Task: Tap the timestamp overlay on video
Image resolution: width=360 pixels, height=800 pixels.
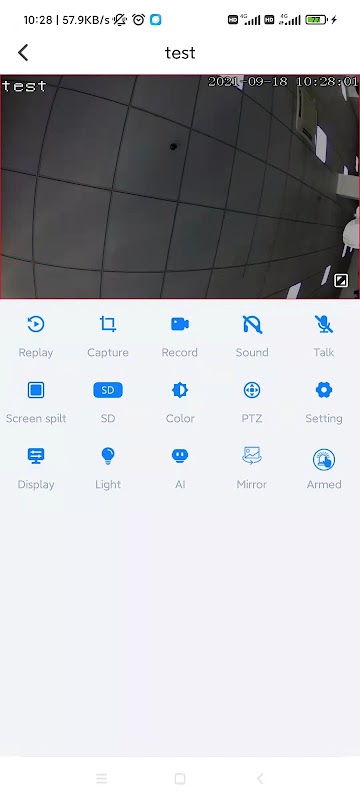Action: [283, 82]
